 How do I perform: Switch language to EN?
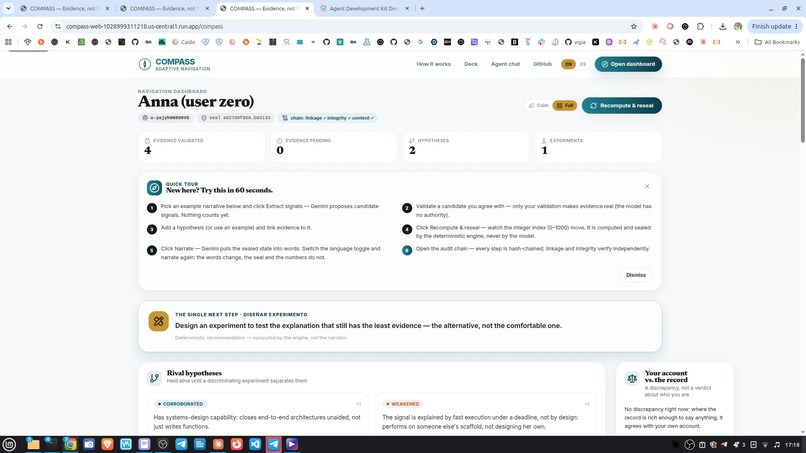[568, 64]
